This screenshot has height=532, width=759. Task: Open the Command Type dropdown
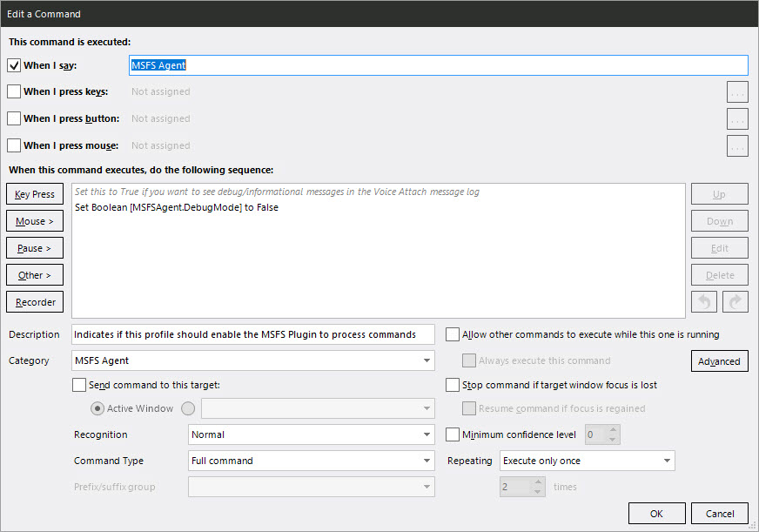[312, 461]
